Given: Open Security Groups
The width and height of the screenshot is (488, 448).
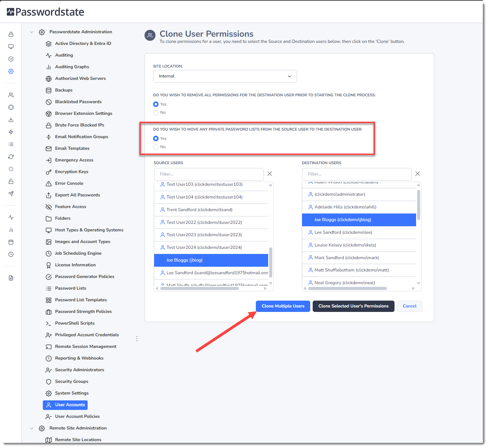Looking at the screenshot, I should pos(72,382).
